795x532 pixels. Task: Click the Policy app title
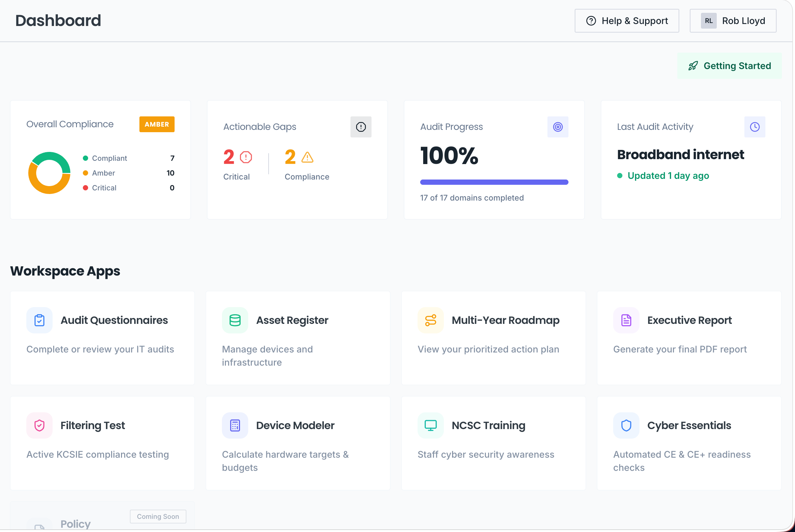76,524
